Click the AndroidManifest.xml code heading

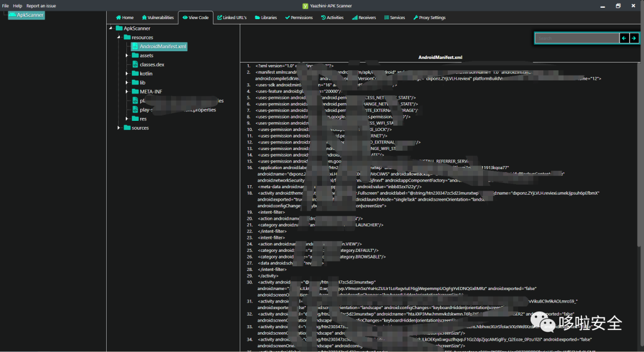[x=440, y=57]
